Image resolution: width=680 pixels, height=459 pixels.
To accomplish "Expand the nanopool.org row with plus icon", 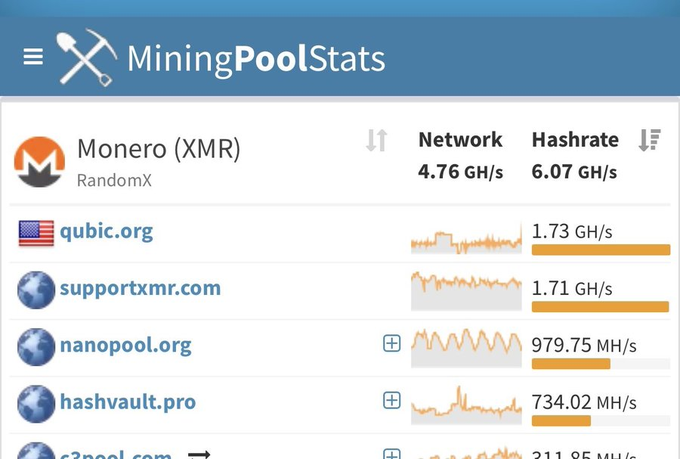I will (x=392, y=343).
